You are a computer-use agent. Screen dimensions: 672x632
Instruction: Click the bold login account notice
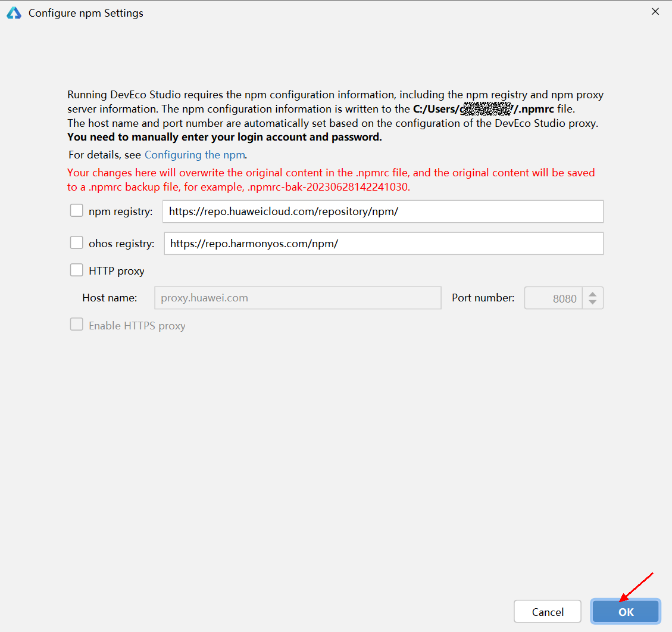(224, 137)
